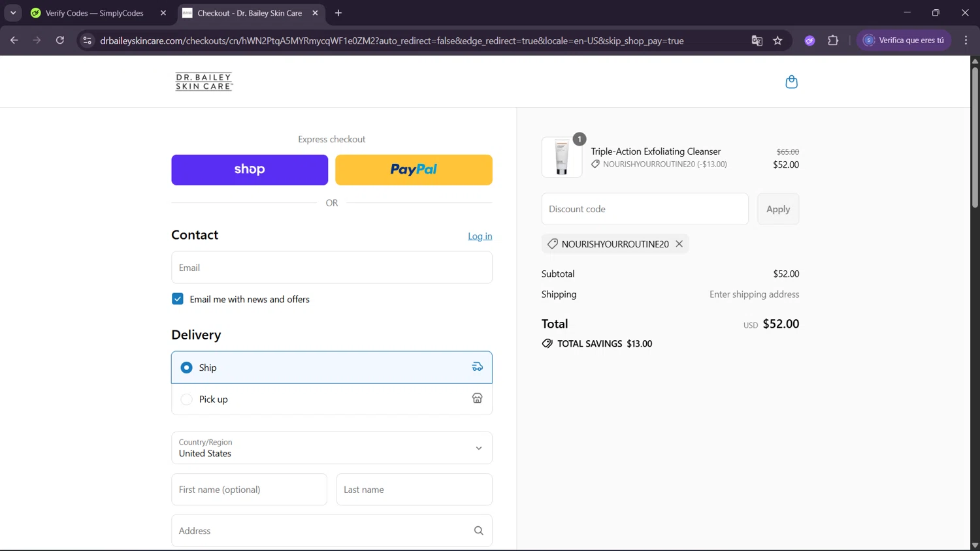Screen dimensions: 980x551
Task: Open the browser extensions puzzle icon
Action: click(x=833, y=40)
